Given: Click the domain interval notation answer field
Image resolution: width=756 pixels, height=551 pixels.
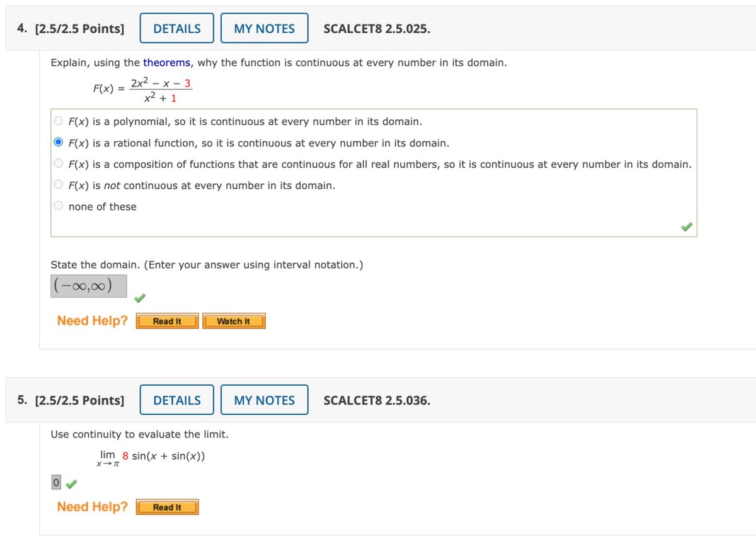Looking at the screenshot, I should (x=88, y=285).
